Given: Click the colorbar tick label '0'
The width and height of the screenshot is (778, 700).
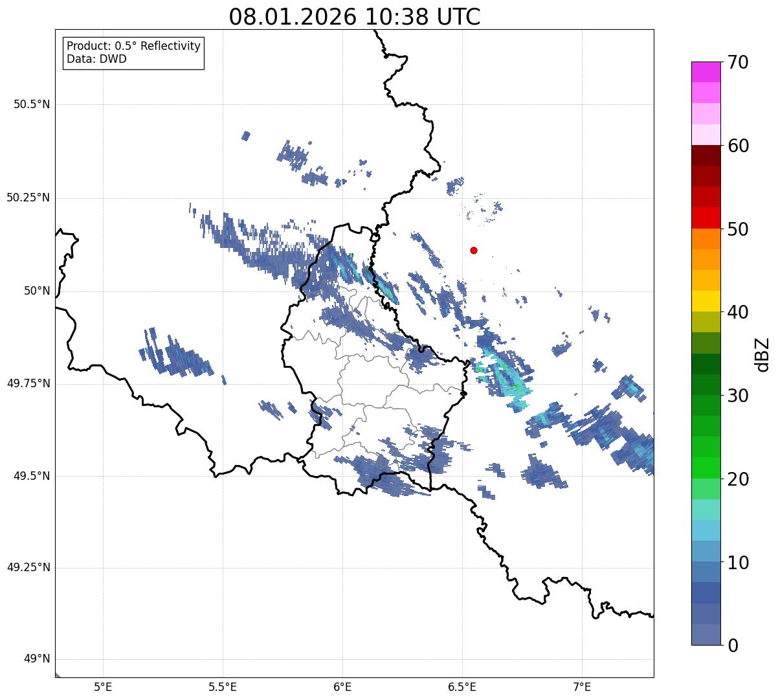Looking at the screenshot, I should [x=732, y=646].
